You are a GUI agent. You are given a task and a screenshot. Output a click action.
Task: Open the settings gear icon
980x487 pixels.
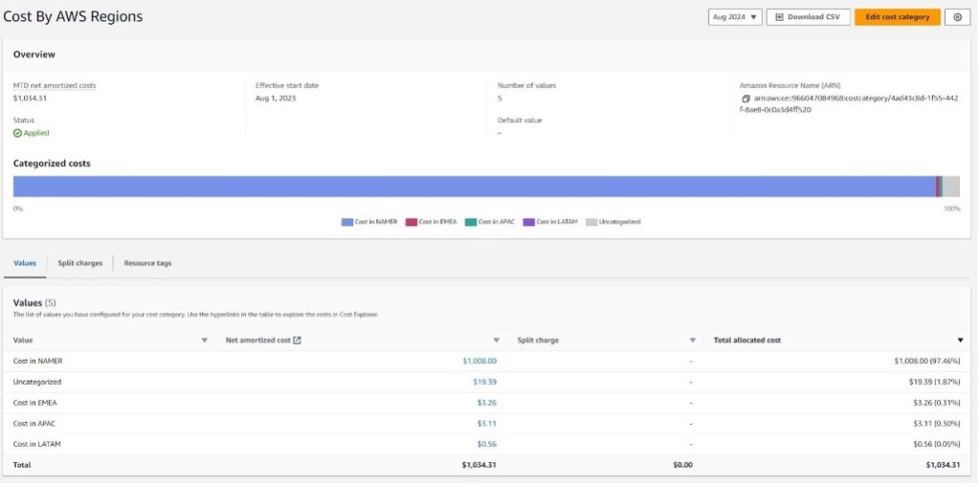click(x=957, y=17)
